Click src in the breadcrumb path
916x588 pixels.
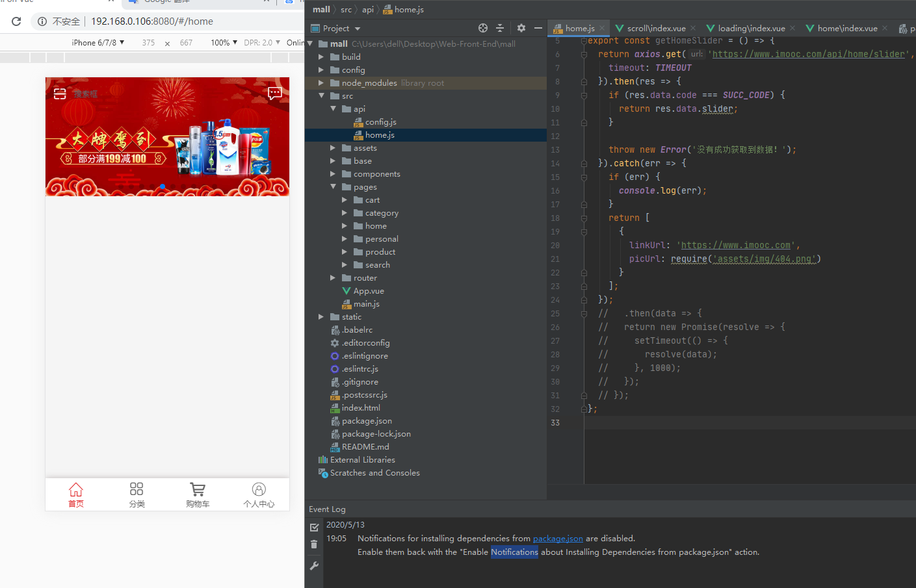tap(346, 9)
